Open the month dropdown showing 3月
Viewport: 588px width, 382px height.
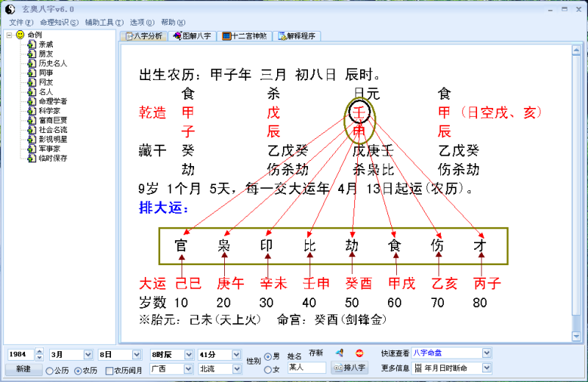(87, 354)
